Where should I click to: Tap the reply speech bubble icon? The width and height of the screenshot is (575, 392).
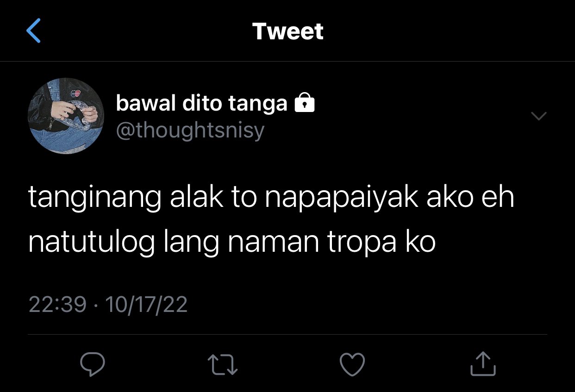(x=93, y=364)
